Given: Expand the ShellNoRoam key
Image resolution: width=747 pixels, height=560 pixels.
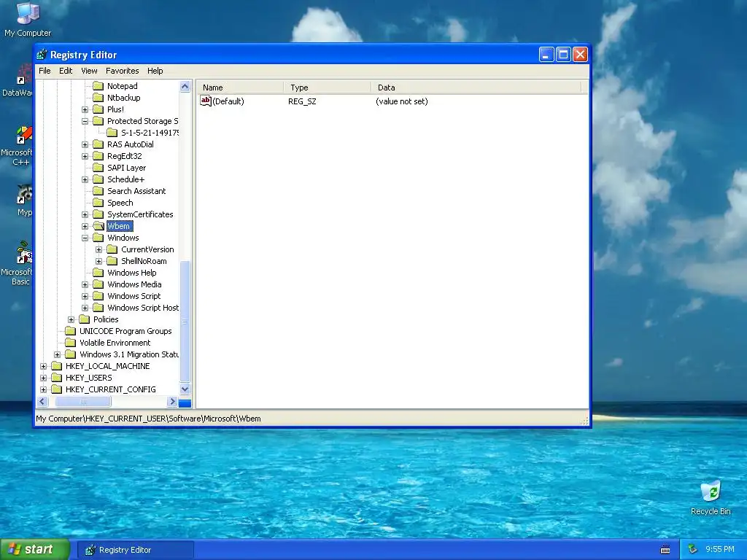Looking at the screenshot, I should [98, 262].
